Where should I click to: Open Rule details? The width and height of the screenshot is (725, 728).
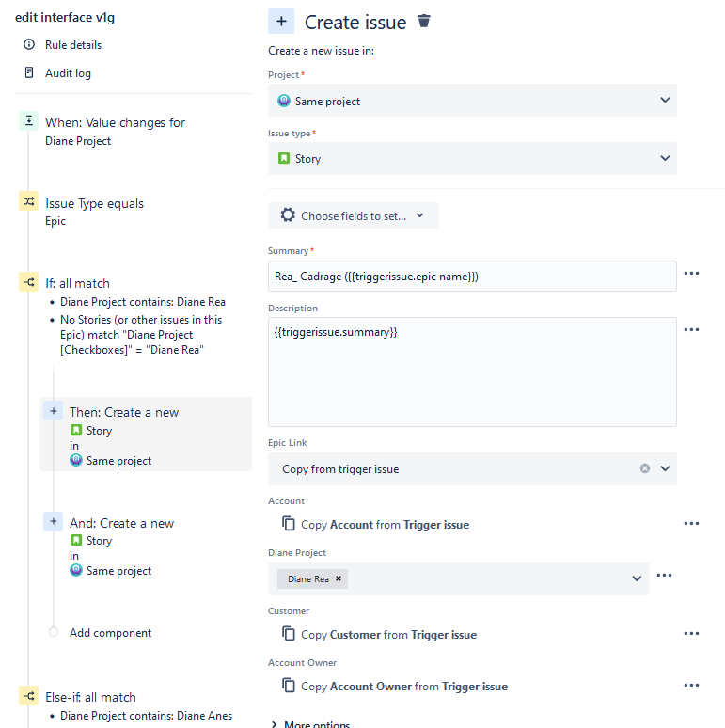[73, 45]
